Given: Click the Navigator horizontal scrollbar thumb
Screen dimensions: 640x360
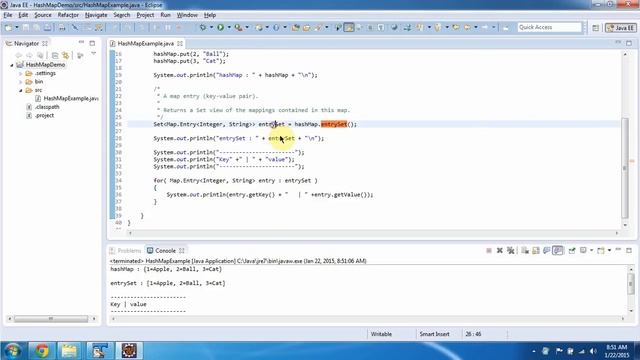Looking at the screenshot, I should point(51,319).
